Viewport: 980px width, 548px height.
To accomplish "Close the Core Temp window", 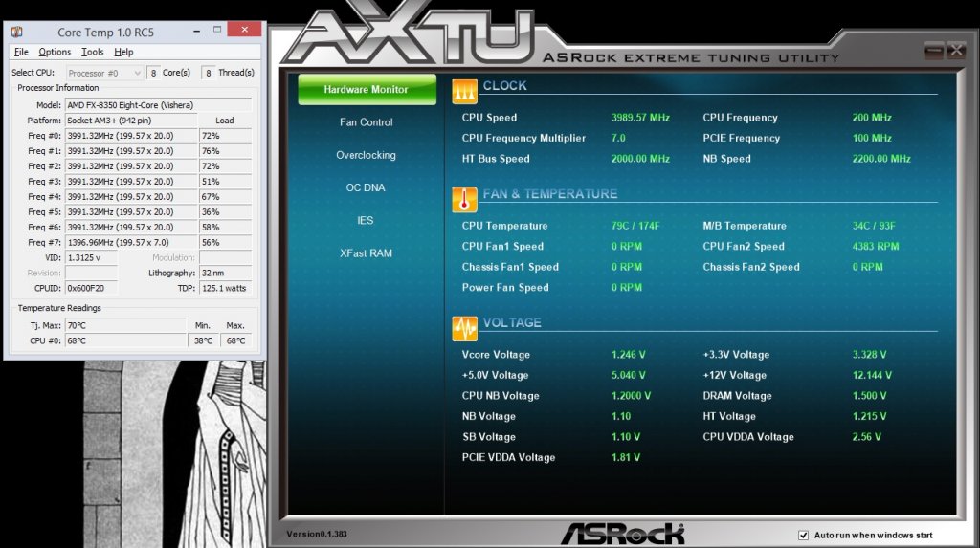I will tap(244, 30).
